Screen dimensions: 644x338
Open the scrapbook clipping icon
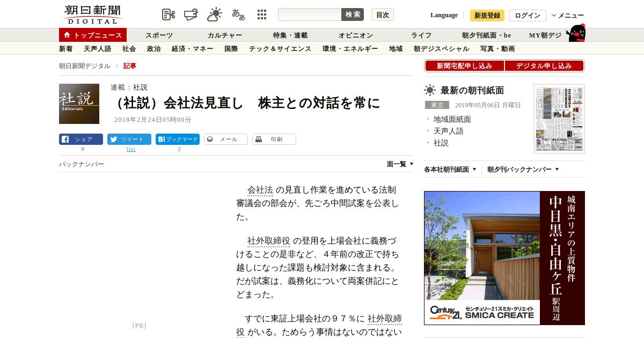169,14
